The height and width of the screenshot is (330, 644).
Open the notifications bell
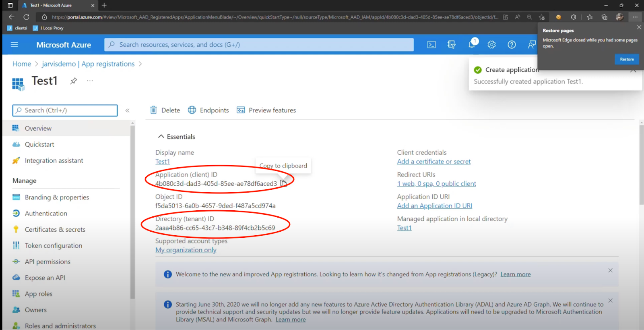[472, 45]
